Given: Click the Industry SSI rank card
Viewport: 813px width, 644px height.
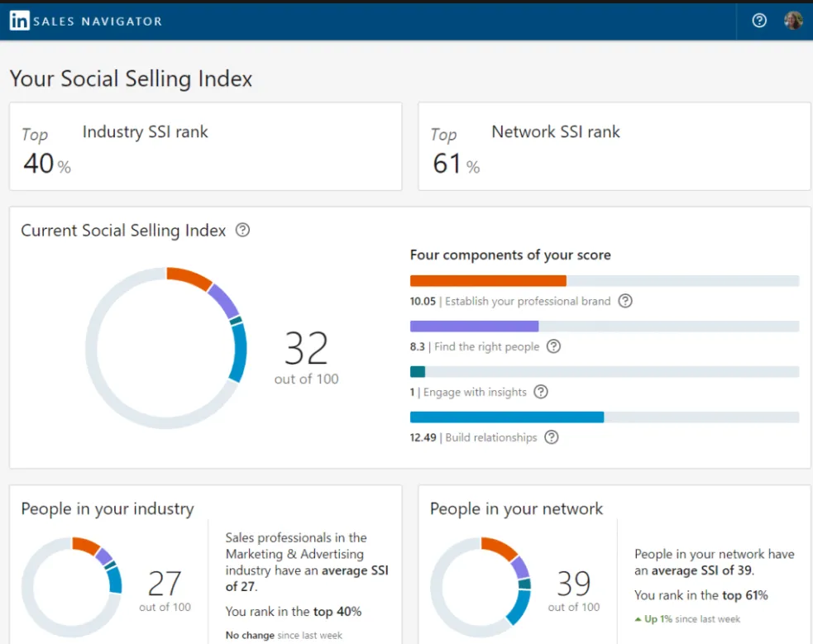Looking at the screenshot, I should coord(204,146).
